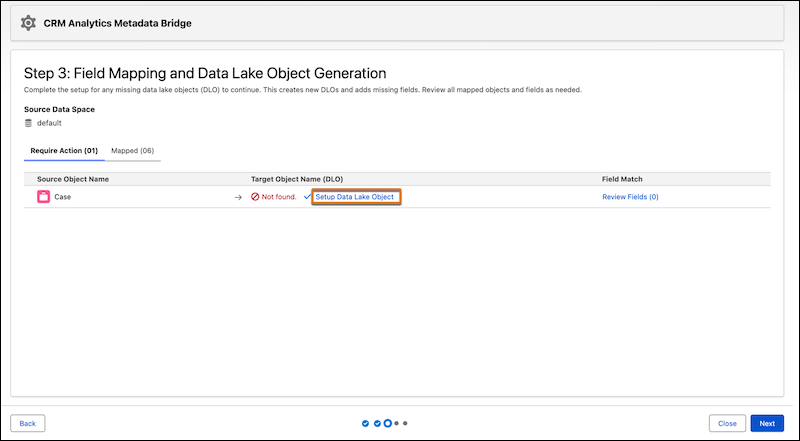Screen dimensions: 800x441
Task: Switch to the Mapped (06) tab
Action: coord(133,151)
